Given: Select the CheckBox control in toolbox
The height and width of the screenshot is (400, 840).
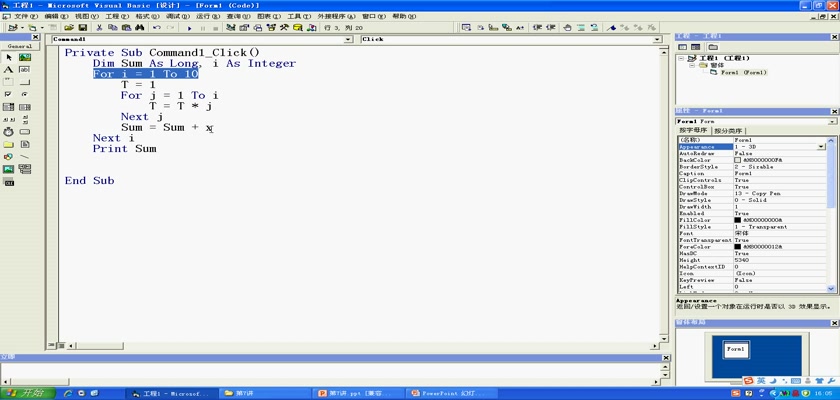Looking at the screenshot, I should 9,94.
